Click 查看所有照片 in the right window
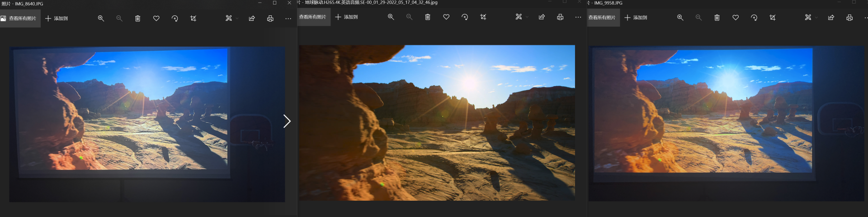 click(x=602, y=18)
